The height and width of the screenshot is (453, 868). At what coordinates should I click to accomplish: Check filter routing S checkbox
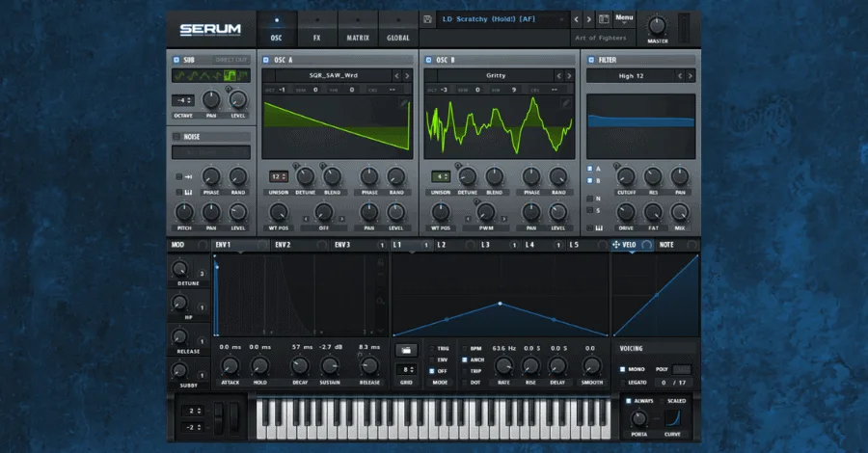(590, 211)
